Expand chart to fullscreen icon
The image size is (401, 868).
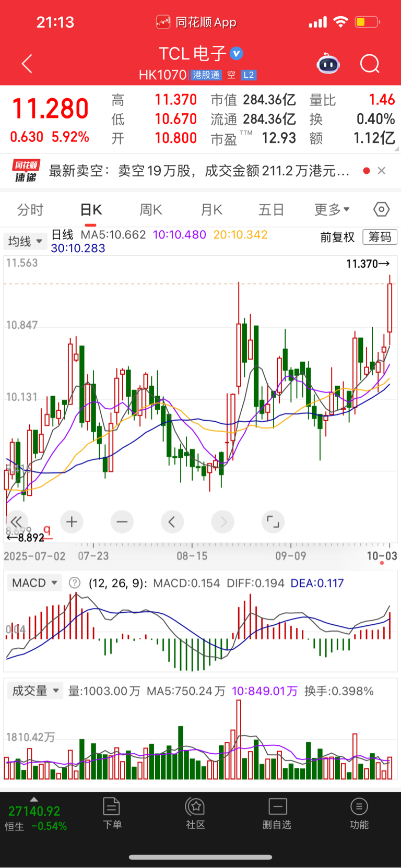(x=273, y=521)
